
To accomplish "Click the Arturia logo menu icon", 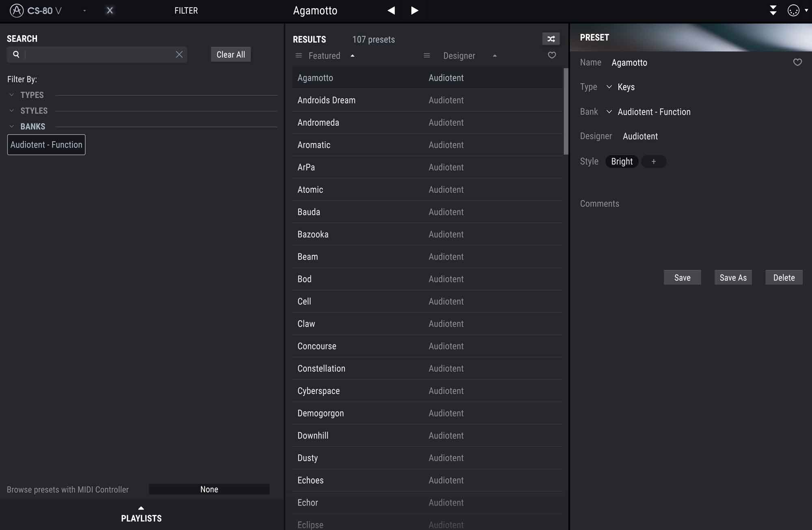I will point(17,11).
